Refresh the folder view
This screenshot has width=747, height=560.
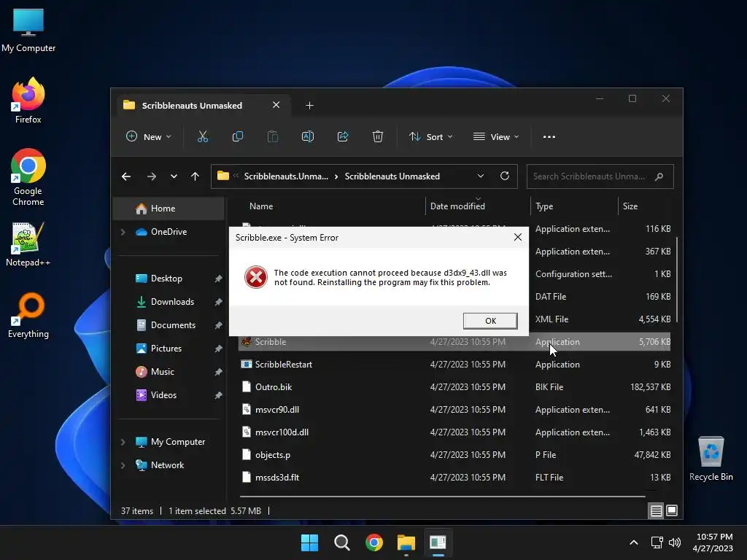[505, 176]
